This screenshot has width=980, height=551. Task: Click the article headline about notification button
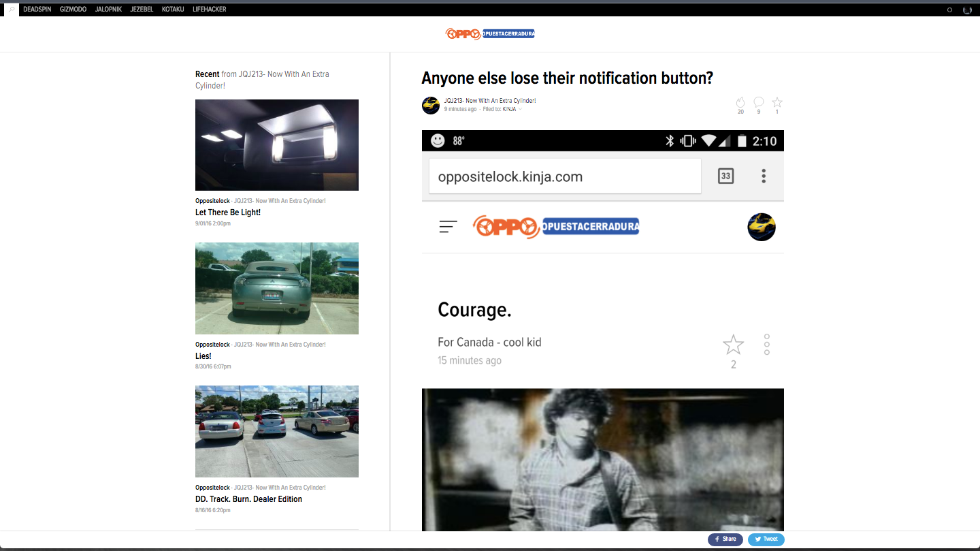pyautogui.click(x=567, y=78)
